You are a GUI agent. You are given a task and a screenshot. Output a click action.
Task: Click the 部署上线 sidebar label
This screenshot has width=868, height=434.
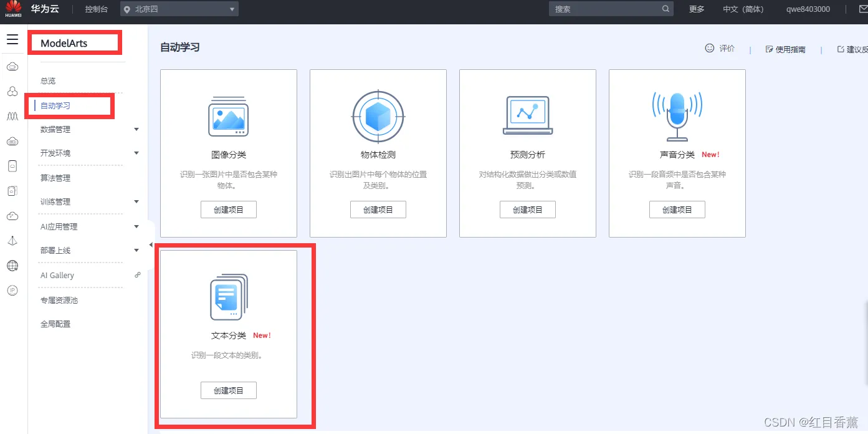pyautogui.click(x=55, y=250)
